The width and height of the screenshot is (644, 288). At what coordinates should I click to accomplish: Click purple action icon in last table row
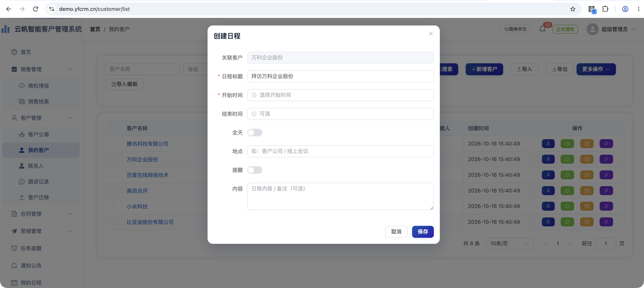[x=606, y=222]
